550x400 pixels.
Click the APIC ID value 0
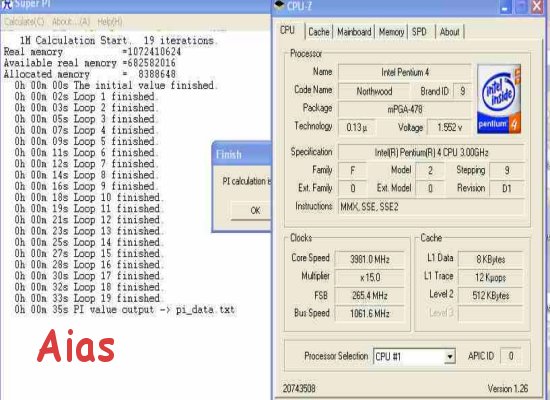click(511, 356)
